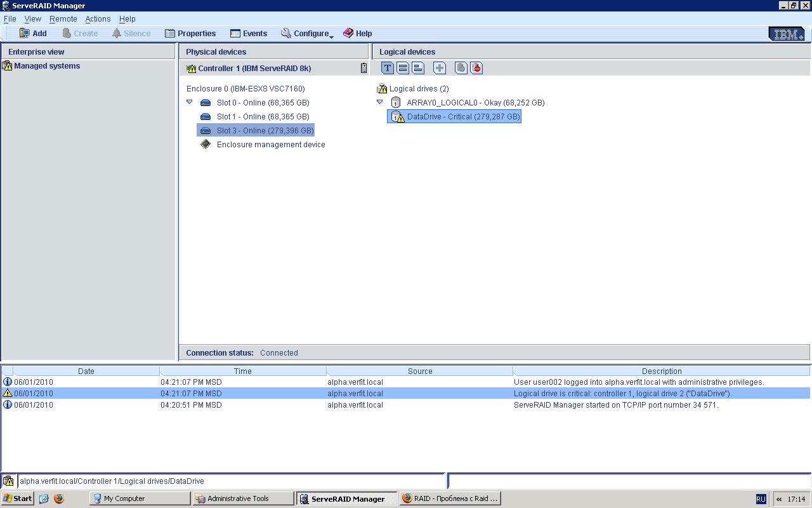
Task: Click the info icon of login event row
Action: pos(8,382)
